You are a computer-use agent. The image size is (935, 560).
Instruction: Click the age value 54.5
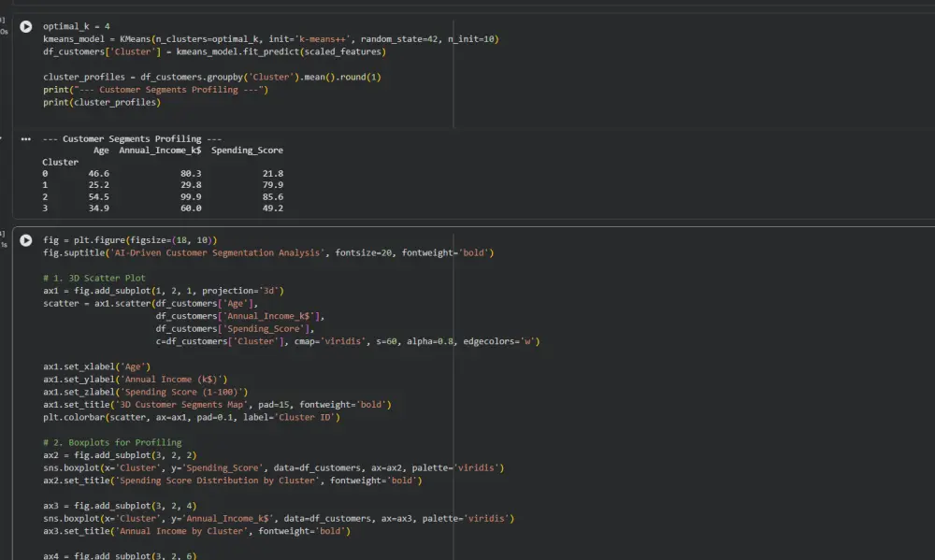coord(98,197)
